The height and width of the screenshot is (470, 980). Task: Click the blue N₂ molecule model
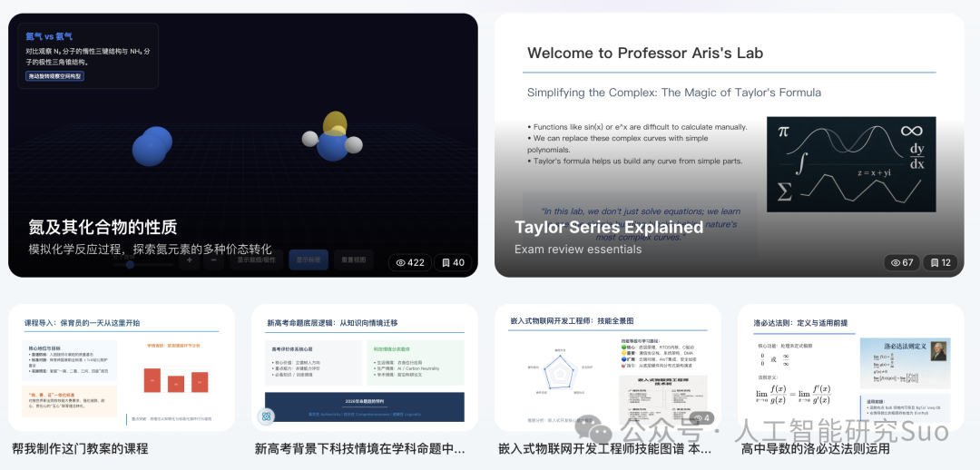pos(152,146)
